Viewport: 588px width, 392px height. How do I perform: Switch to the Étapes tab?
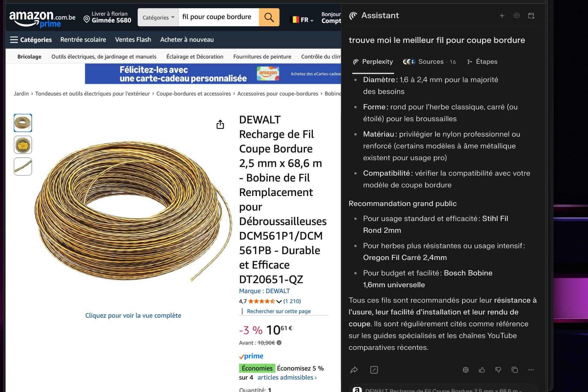click(482, 62)
